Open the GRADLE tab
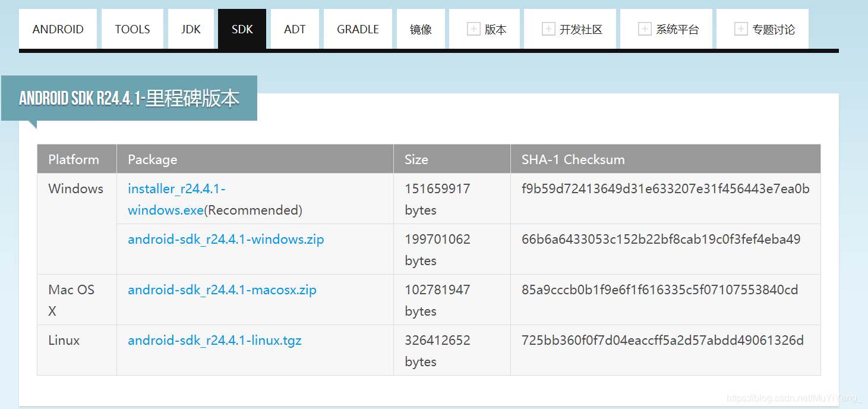The image size is (868, 409). coord(358,29)
